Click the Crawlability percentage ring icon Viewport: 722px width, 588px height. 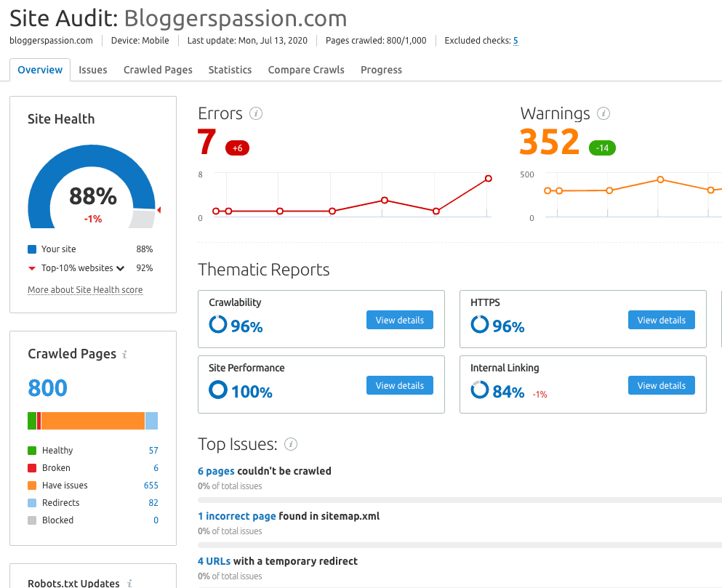click(217, 325)
